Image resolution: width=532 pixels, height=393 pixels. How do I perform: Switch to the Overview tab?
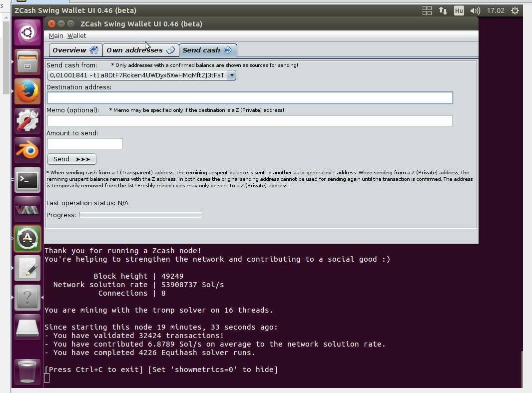coord(75,50)
